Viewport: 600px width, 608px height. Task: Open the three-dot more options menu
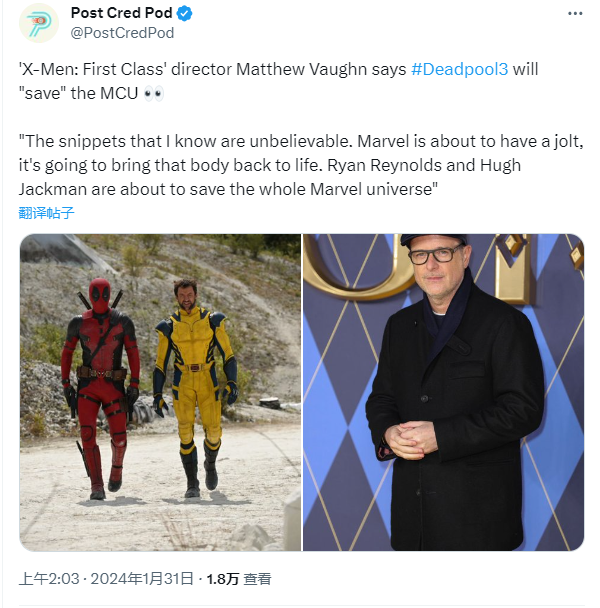575,14
